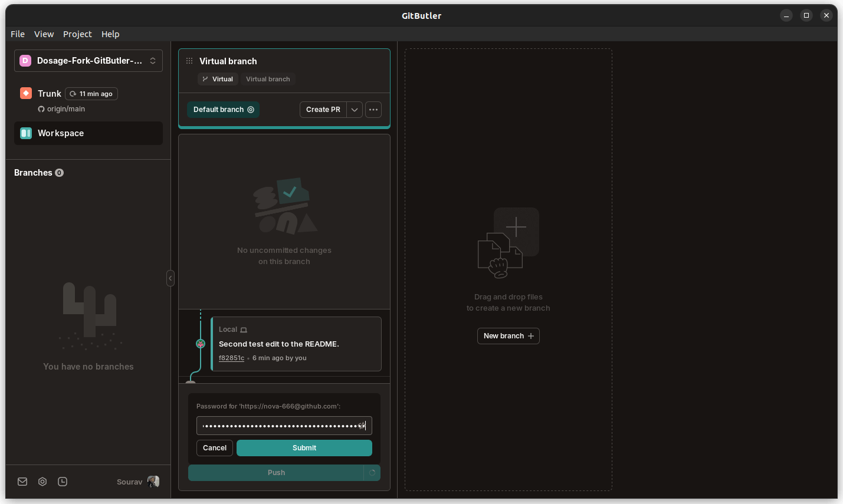This screenshot has width=843, height=504.
Task: Click the gear icon on Default branch pill
Action: coord(251,109)
